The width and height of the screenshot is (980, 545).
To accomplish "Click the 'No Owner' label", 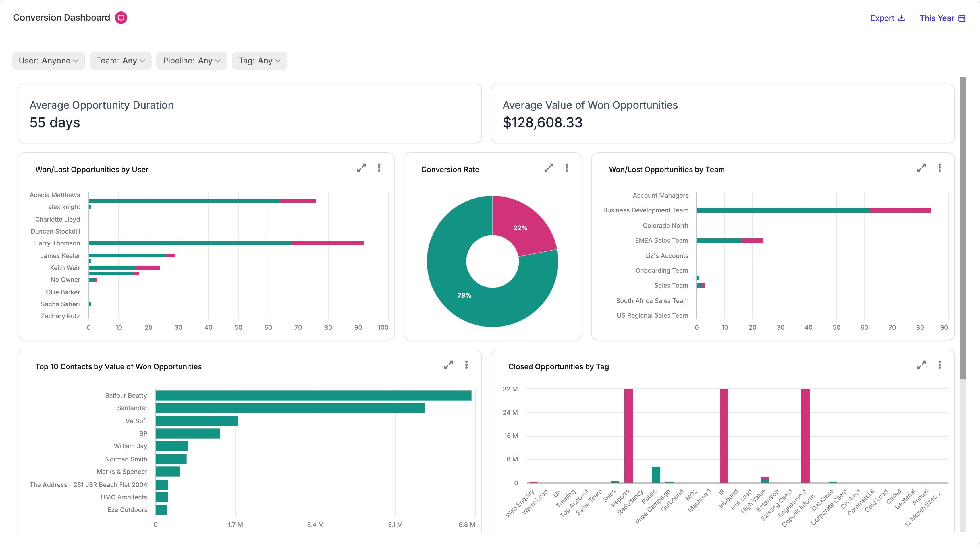I will tap(65, 280).
